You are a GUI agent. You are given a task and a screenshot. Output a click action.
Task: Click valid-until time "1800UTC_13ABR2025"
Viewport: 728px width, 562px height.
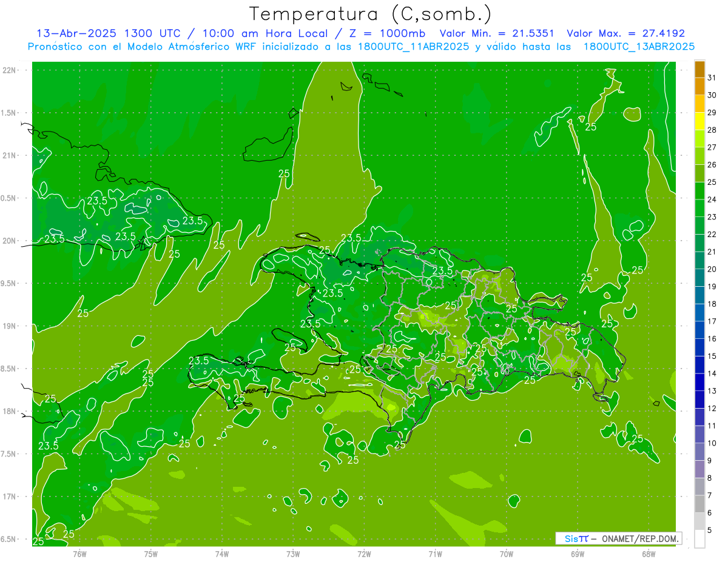coord(639,47)
